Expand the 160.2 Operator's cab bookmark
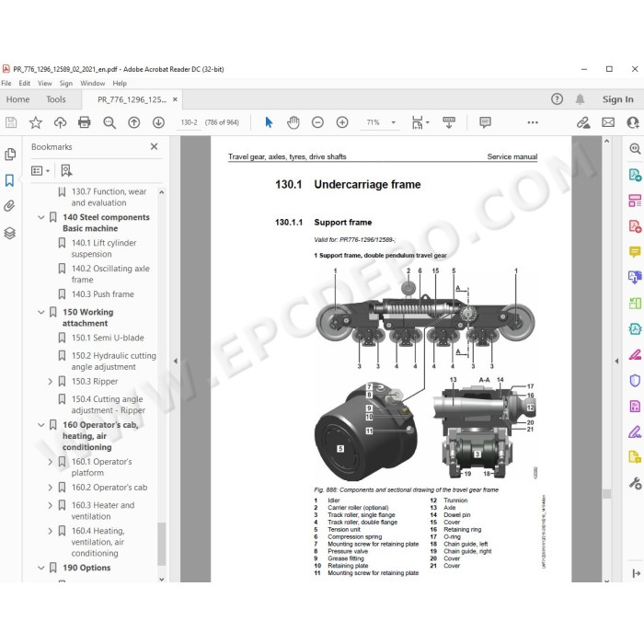 pyautogui.click(x=50, y=488)
